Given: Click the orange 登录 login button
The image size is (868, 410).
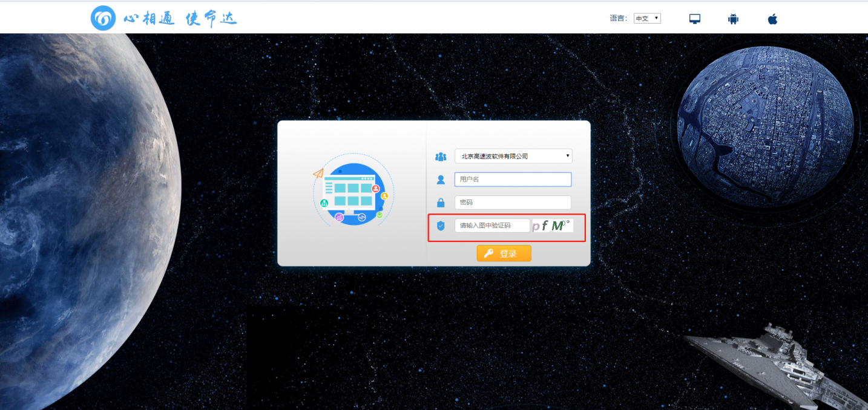Looking at the screenshot, I should pos(504,253).
